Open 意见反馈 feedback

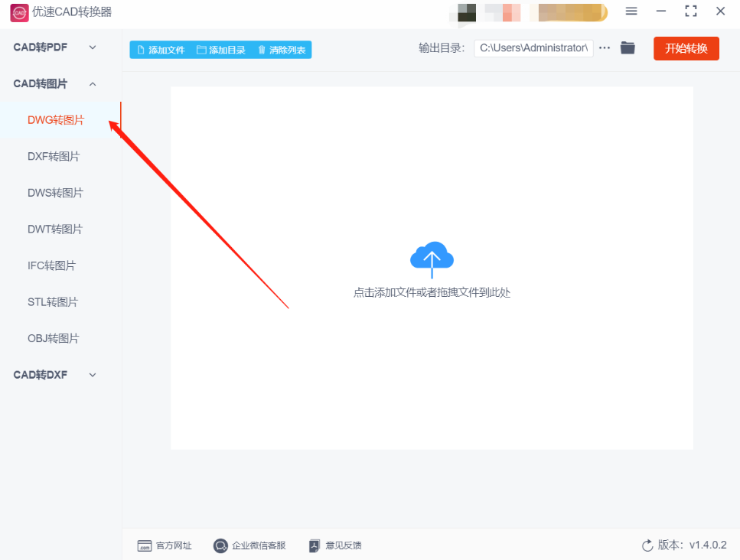(335, 545)
